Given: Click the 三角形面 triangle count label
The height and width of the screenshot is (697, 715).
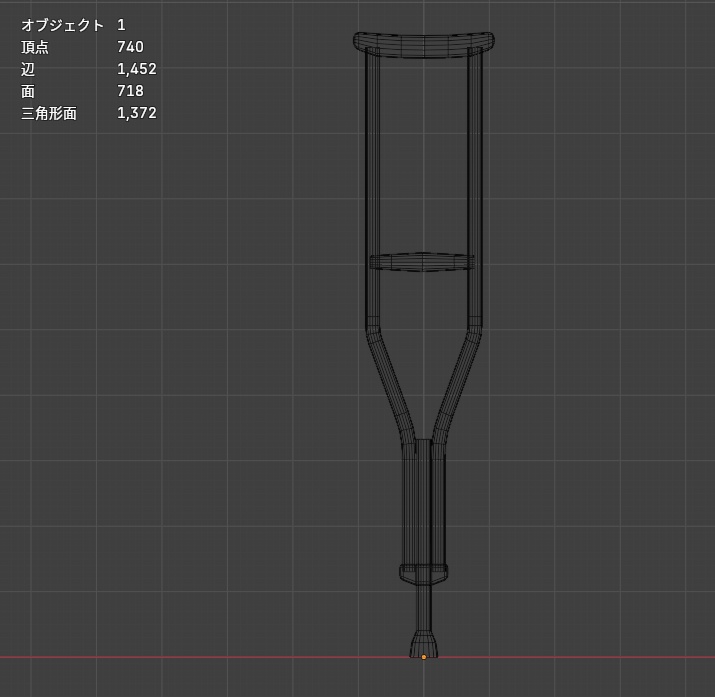Looking at the screenshot, I should (x=49, y=113).
